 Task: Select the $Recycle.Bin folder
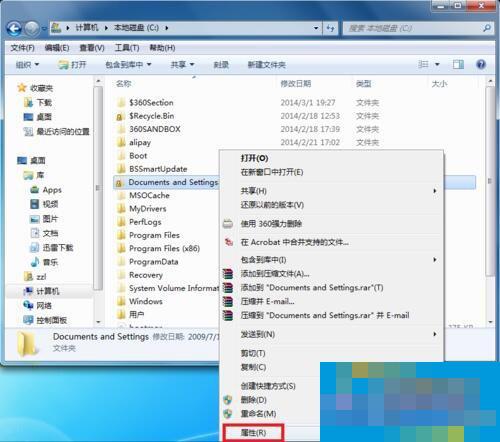152,116
